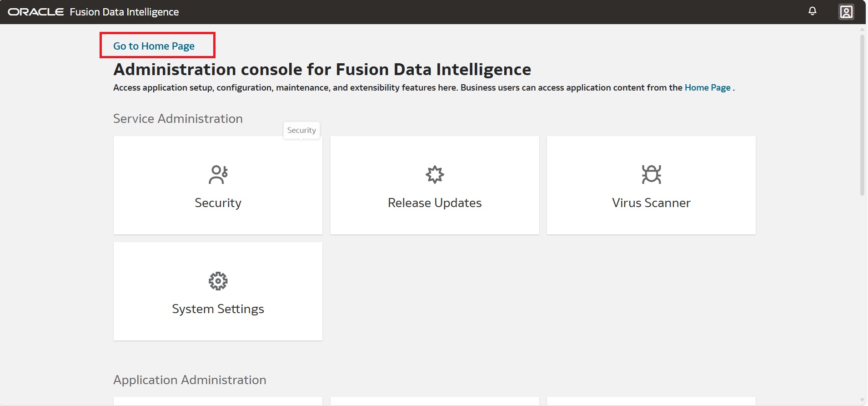Screen dimensions: 868x406
Task: Click the Release Updates starburst icon
Action: (435, 174)
